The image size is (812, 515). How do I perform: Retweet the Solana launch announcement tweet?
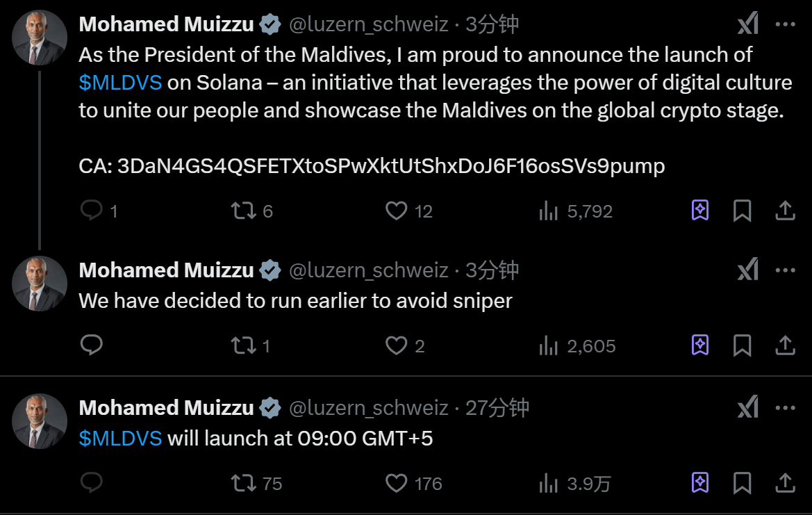(243, 211)
